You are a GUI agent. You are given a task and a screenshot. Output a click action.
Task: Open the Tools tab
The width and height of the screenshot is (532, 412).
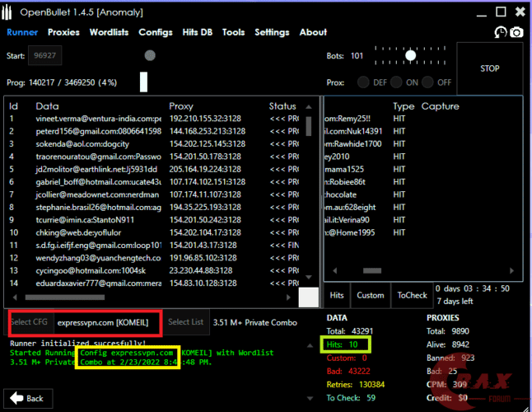point(233,32)
